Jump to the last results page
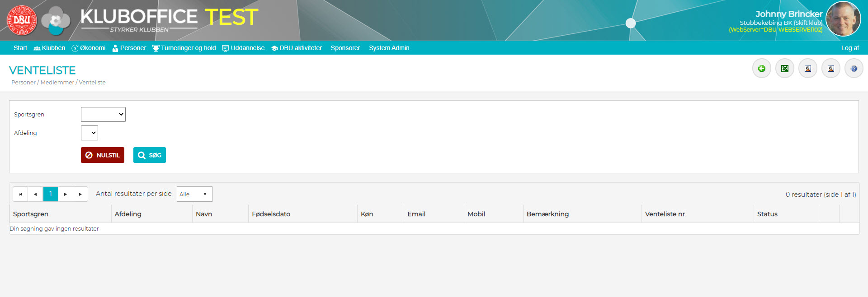Image resolution: width=868 pixels, height=297 pixels. pos(80,194)
